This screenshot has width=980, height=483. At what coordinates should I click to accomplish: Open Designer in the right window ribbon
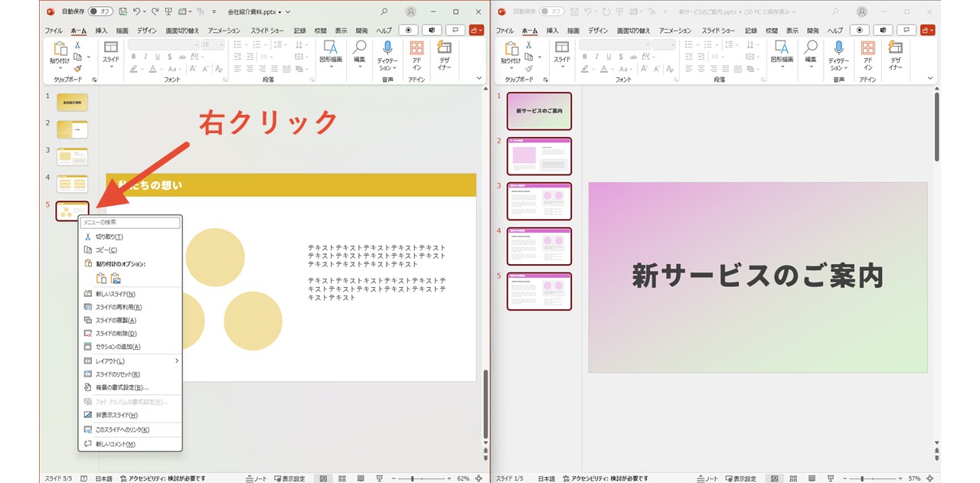[x=895, y=55]
